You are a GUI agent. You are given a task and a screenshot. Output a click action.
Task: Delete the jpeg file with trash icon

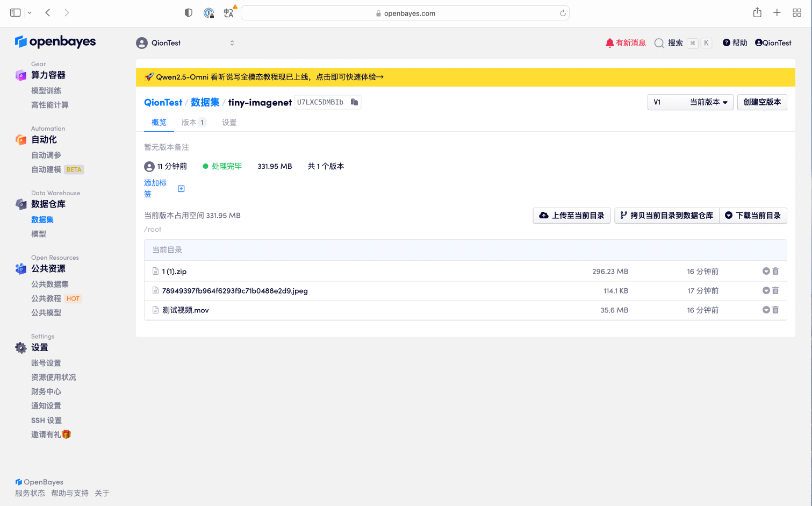775,291
